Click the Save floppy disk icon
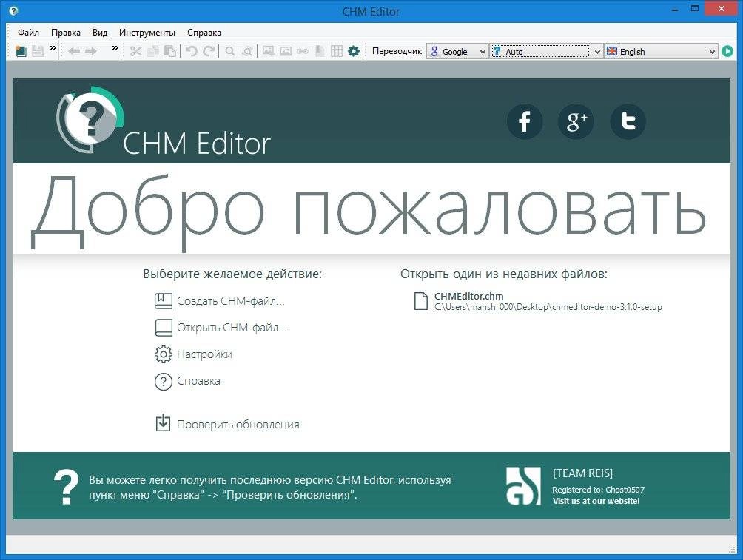The width and height of the screenshot is (743, 560). [38, 51]
